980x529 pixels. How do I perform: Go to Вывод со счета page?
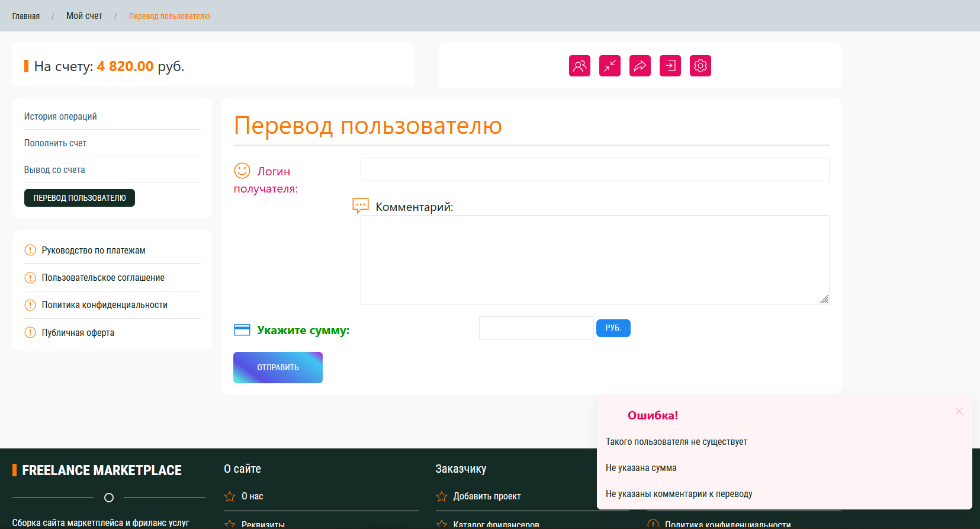click(54, 170)
